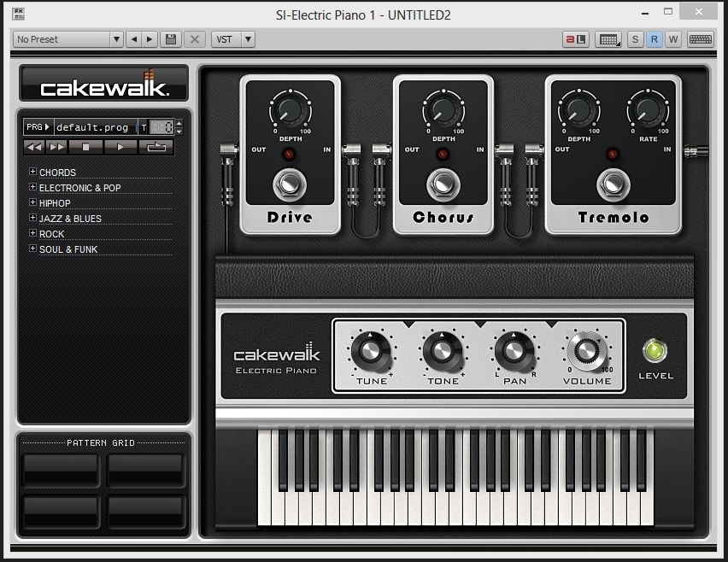The image size is (728, 562).
Task: Click the VOLUME knob
Action: (587, 351)
